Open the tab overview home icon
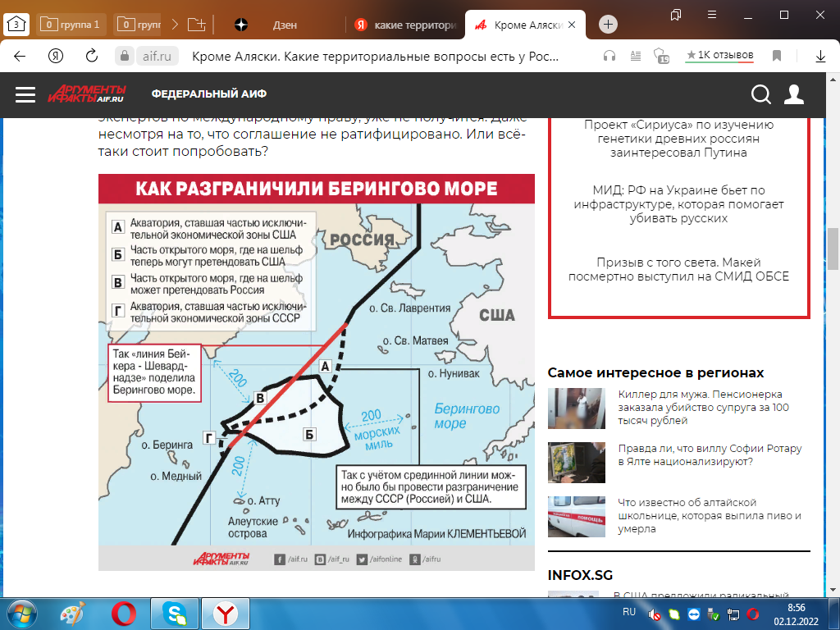 16,24
